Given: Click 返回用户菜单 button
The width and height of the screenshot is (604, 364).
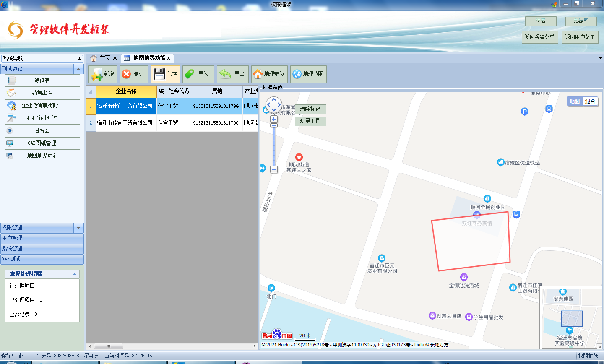Looking at the screenshot, I should click(x=580, y=37).
